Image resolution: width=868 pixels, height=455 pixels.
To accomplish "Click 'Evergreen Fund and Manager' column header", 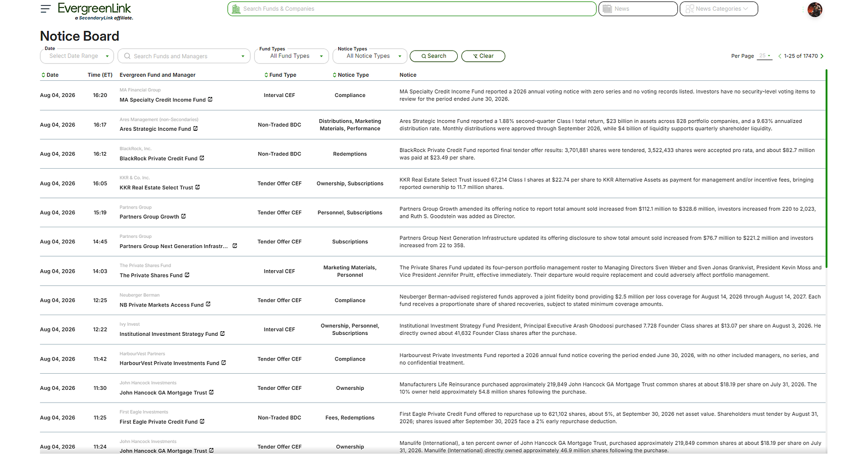I will click(157, 75).
